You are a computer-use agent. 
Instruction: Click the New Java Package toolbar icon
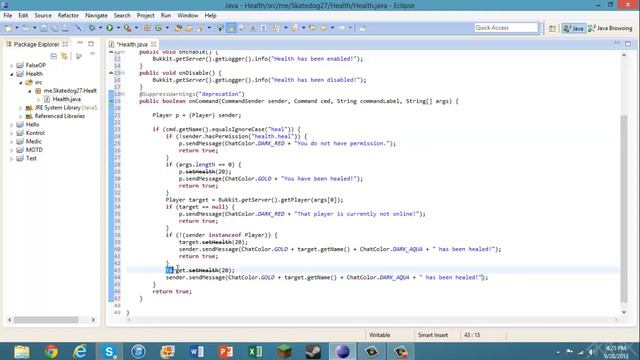147,28
